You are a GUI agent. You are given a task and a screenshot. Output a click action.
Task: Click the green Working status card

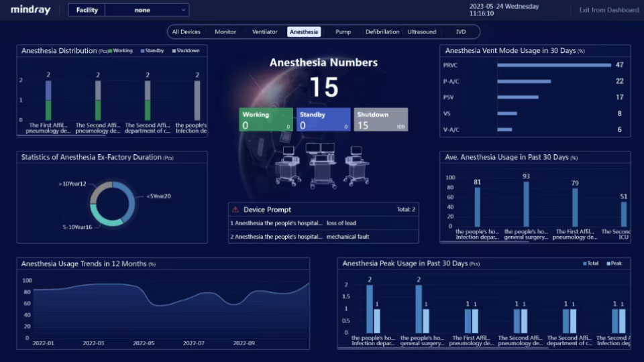tap(266, 119)
